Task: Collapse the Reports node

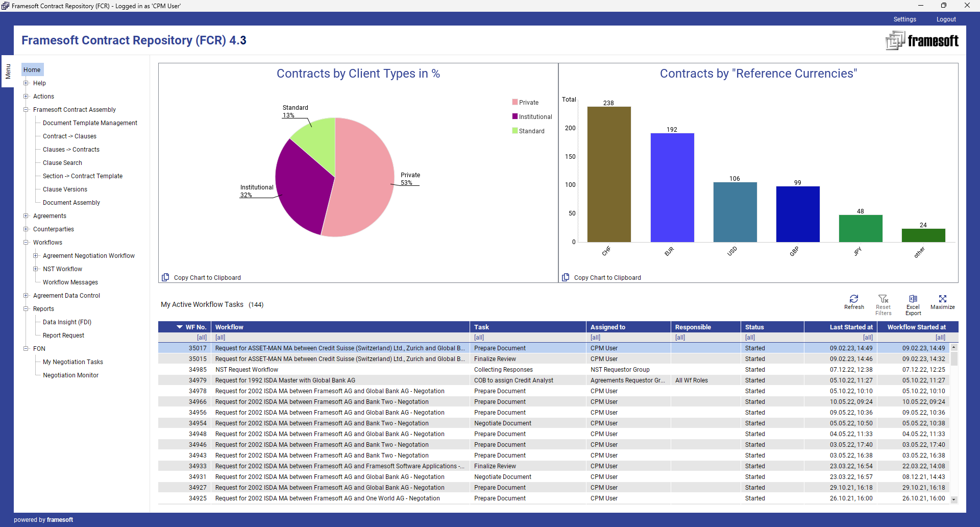Action: pos(26,308)
